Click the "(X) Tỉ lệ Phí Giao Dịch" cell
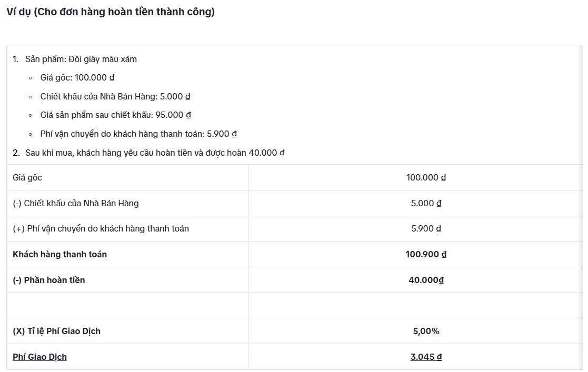Screen dimensions: 588x372 pos(56,331)
